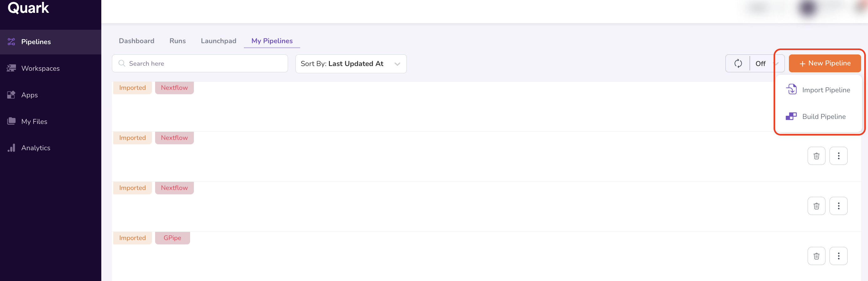
Task: Open the Apps section icon
Action: tap(12, 95)
